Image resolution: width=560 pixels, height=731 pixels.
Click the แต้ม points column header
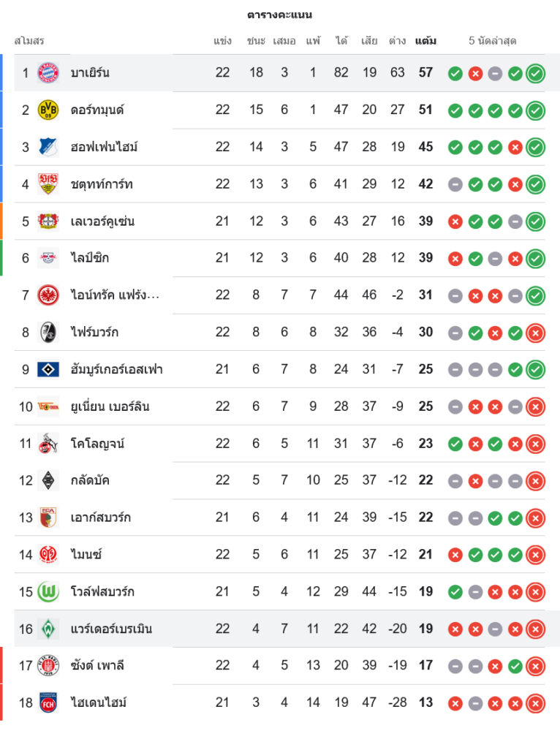click(425, 41)
